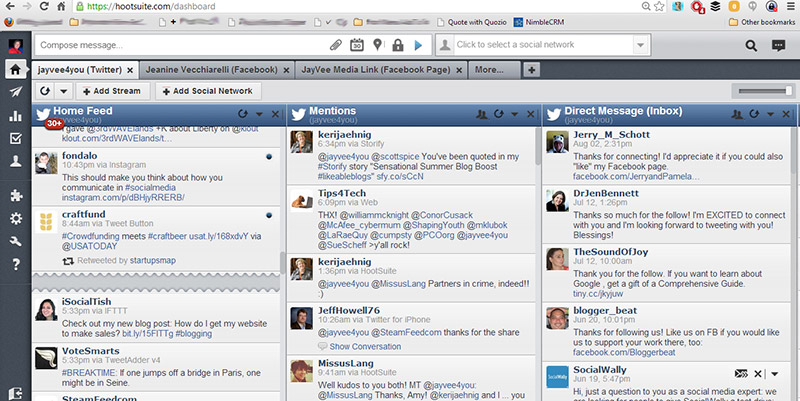Image resolution: width=800 pixels, height=401 pixels.
Task: Click the blue send arrow icon
Action: [418, 45]
